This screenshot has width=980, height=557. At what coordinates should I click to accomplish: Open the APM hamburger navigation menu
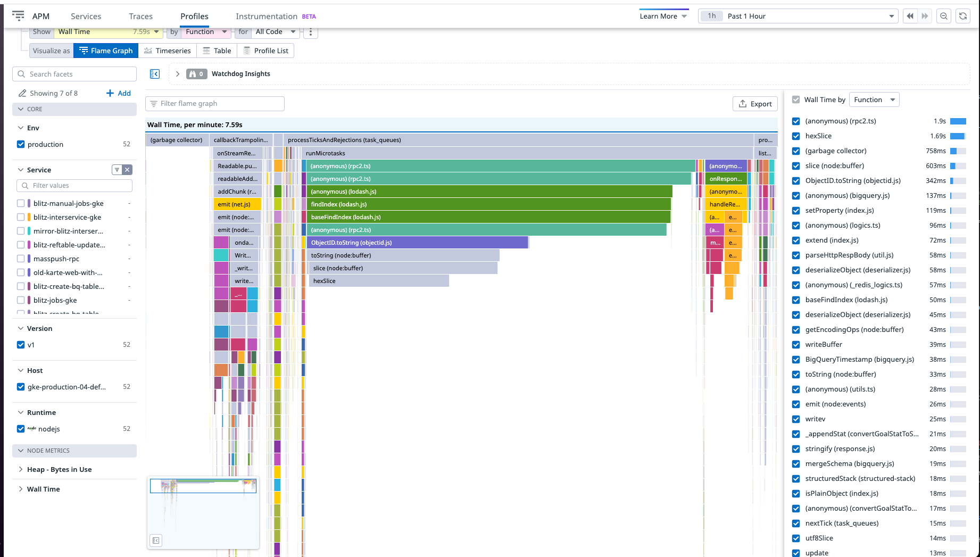point(18,16)
